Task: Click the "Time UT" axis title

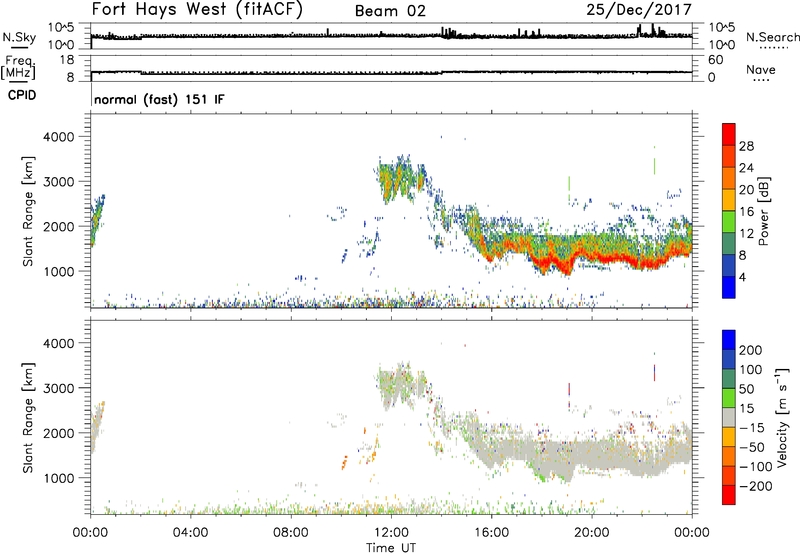Action: 391,548
